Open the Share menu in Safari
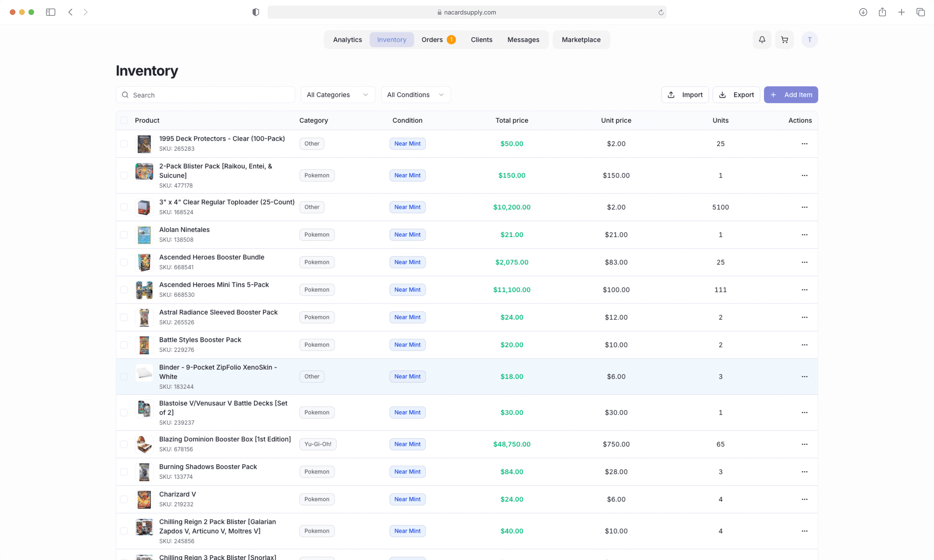Image resolution: width=934 pixels, height=560 pixels. pyautogui.click(x=882, y=12)
